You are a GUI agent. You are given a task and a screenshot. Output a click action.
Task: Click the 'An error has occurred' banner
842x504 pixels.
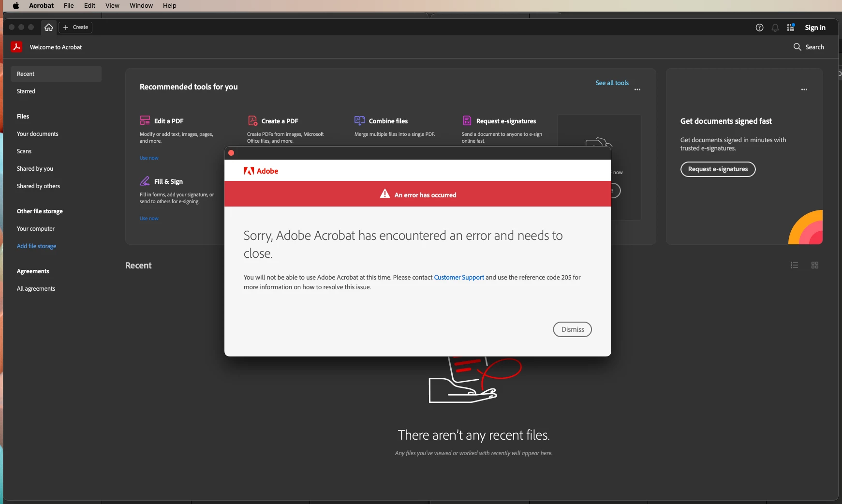tap(418, 194)
